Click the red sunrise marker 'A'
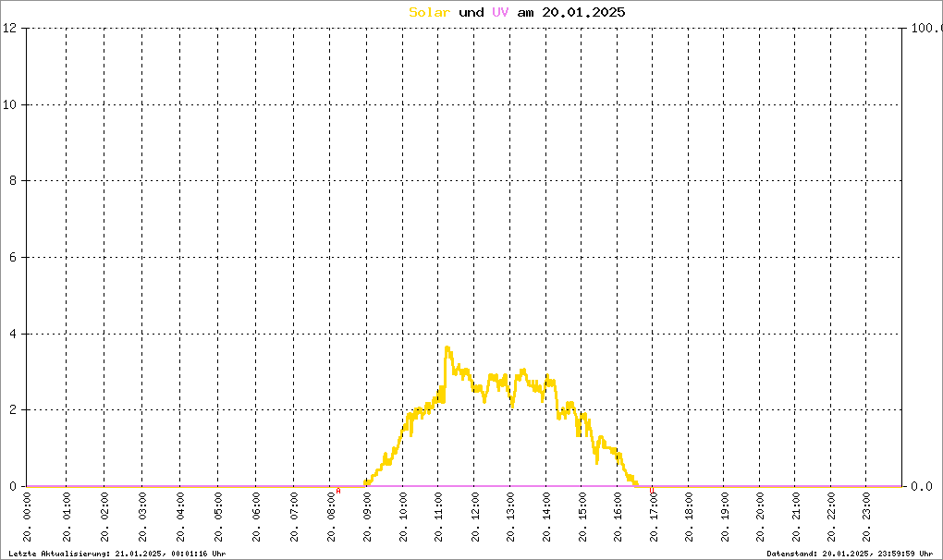 pyautogui.click(x=338, y=491)
